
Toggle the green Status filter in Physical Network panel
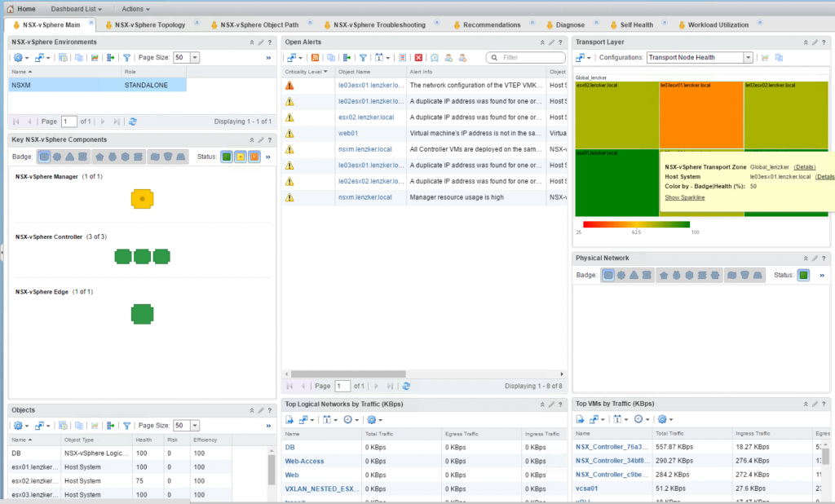803,275
